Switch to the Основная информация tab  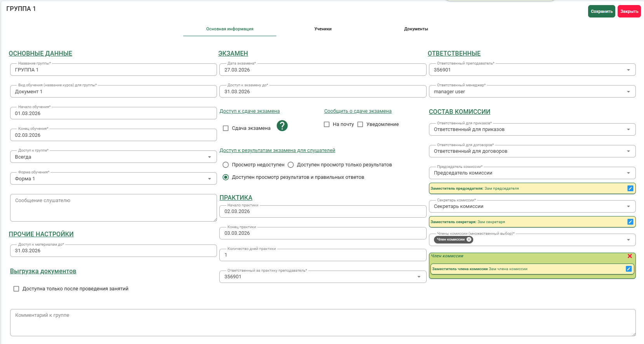[230, 29]
